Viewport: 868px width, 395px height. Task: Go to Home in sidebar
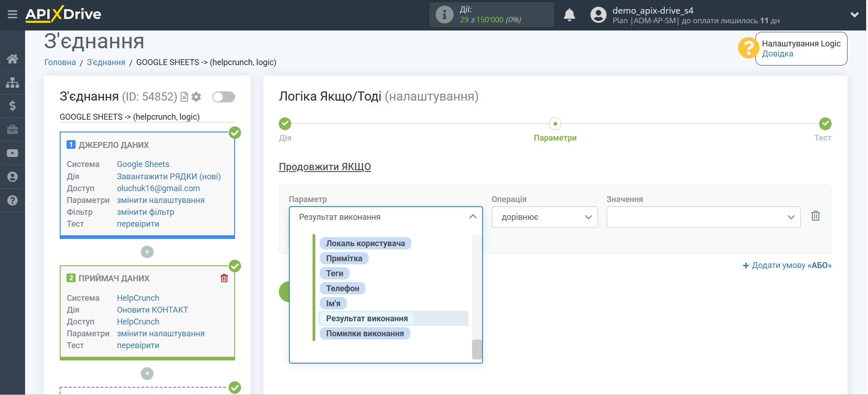12,59
